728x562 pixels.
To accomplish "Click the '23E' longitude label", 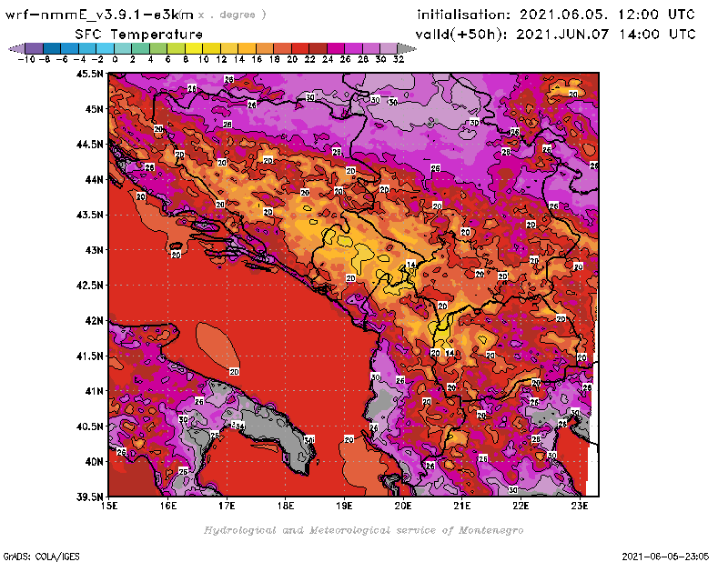I will click(580, 506).
